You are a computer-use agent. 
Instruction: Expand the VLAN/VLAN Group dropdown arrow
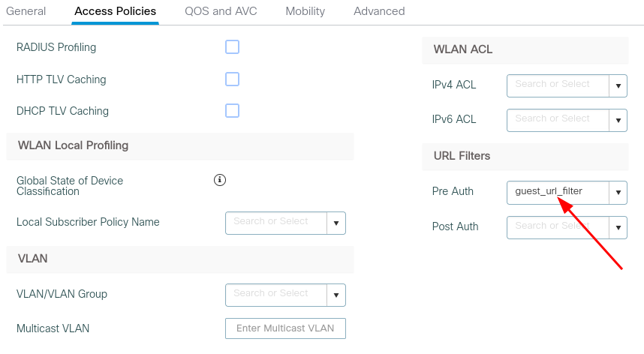point(336,295)
